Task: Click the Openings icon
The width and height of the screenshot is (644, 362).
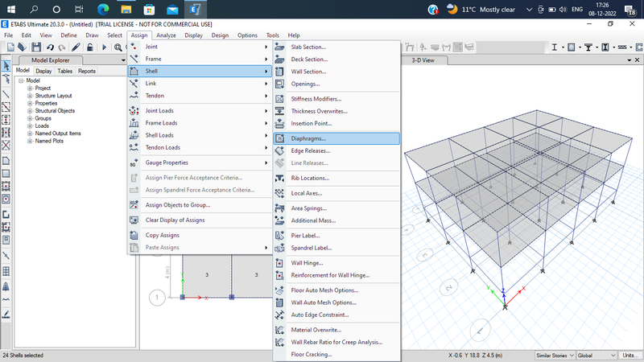Action: pyautogui.click(x=279, y=84)
